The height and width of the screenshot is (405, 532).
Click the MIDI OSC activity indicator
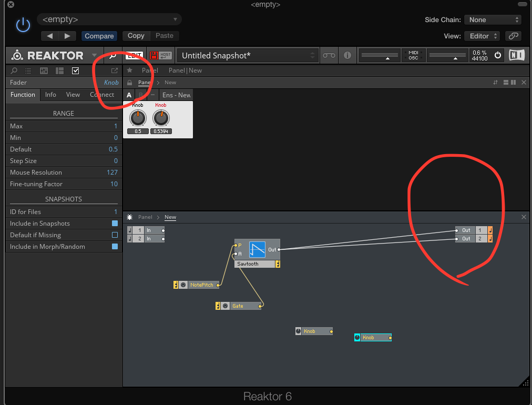click(x=413, y=55)
